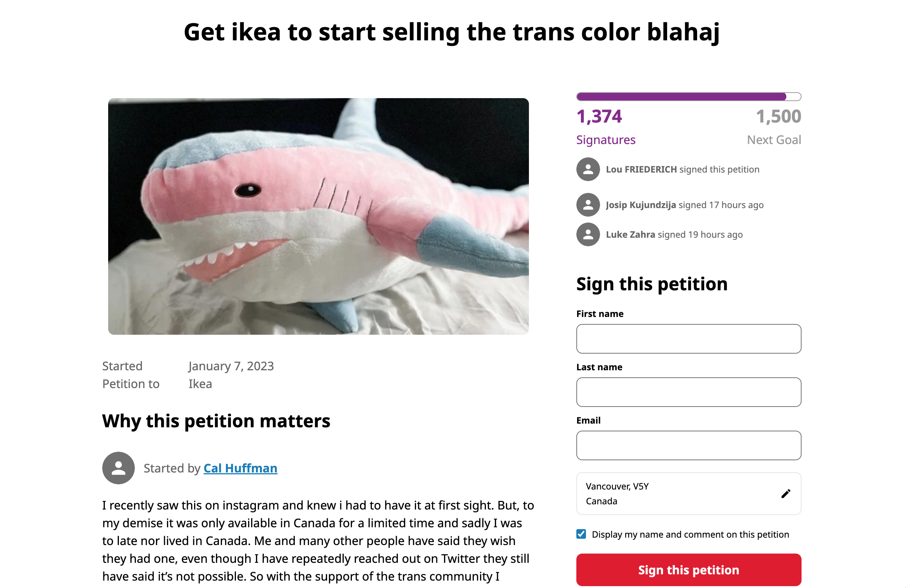
Task: Click the petition starter's avatar icon
Action: (119, 468)
